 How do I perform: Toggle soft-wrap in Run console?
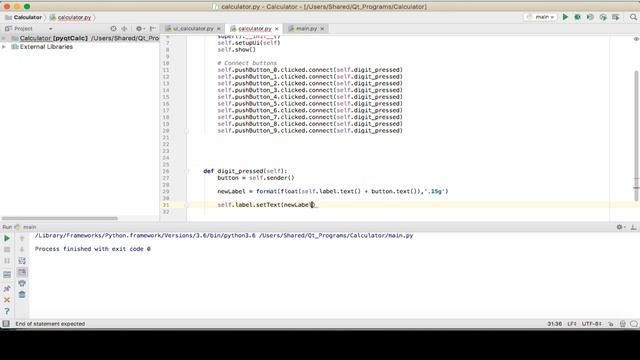22,261
